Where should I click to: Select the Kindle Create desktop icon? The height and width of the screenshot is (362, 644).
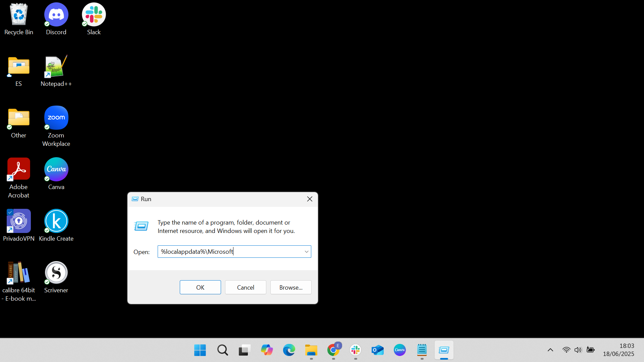56,226
